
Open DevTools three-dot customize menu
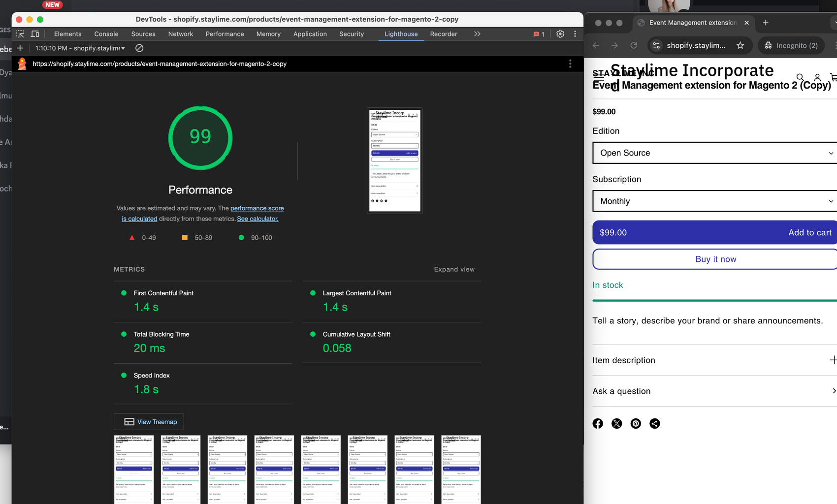(x=575, y=34)
